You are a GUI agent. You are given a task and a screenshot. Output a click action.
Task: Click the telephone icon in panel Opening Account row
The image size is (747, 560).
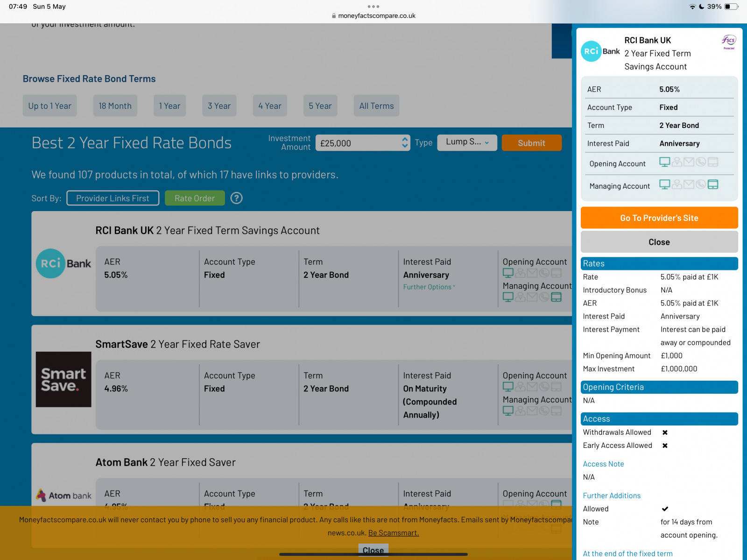[x=701, y=162]
